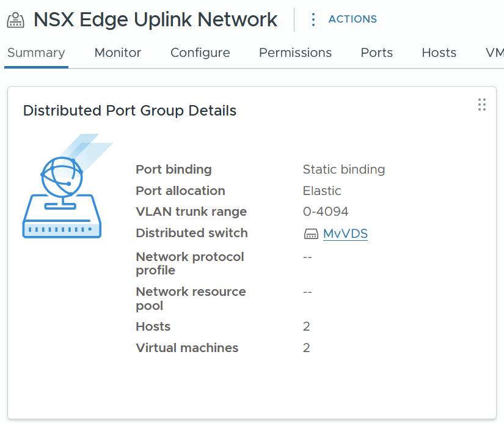This screenshot has height=423, width=504.
Task: Open the Monitor tab
Action: 117,53
